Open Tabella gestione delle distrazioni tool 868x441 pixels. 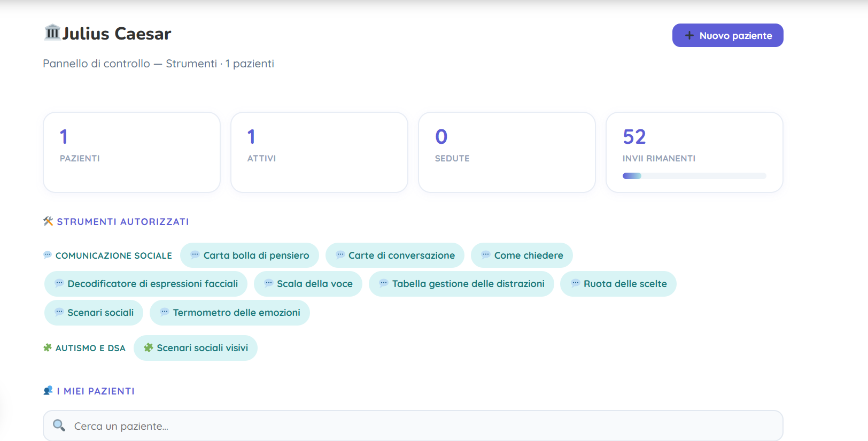pyautogui.click(x=461, y=284)
